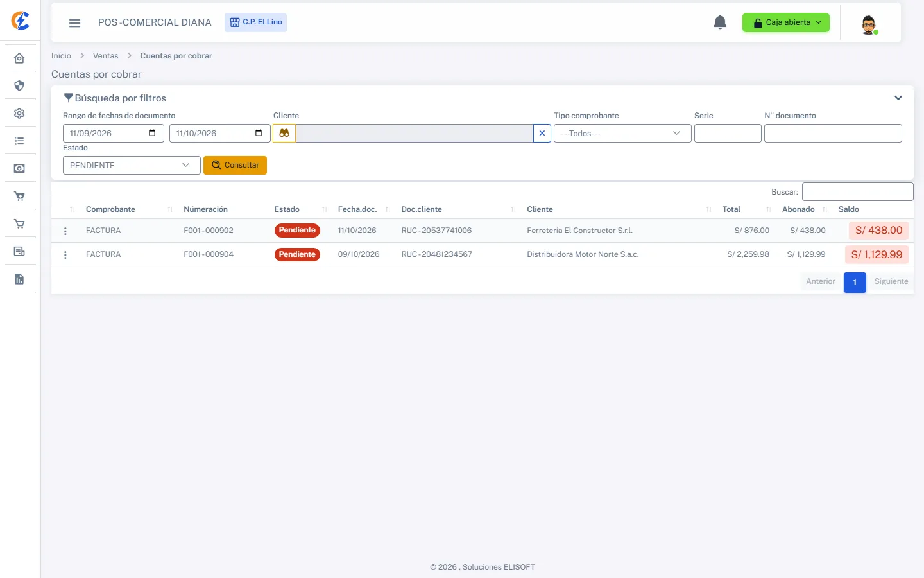924x578 pixels.
Task: Open row actions for F001-000902
Action: 65,231
